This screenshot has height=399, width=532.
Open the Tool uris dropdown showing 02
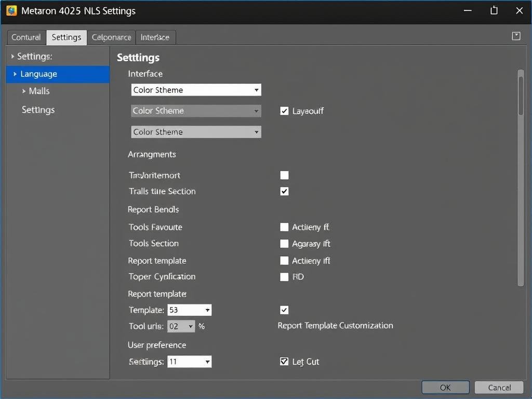pos(181,326)
